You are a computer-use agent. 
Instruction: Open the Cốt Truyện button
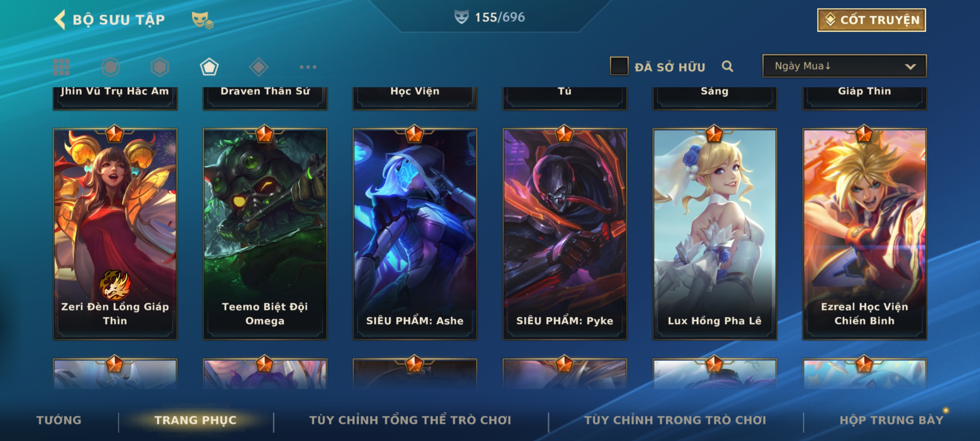click(871, 20)
